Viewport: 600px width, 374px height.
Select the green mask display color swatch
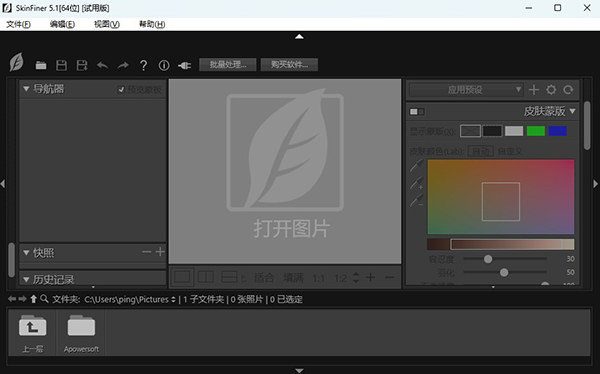tap(536, 131)
